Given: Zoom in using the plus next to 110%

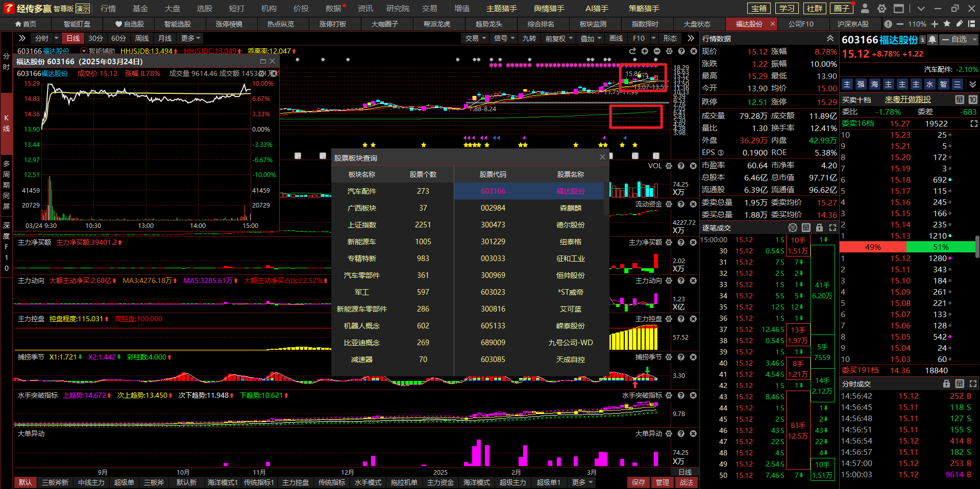Looking at the screenshot, I should 935,24.
